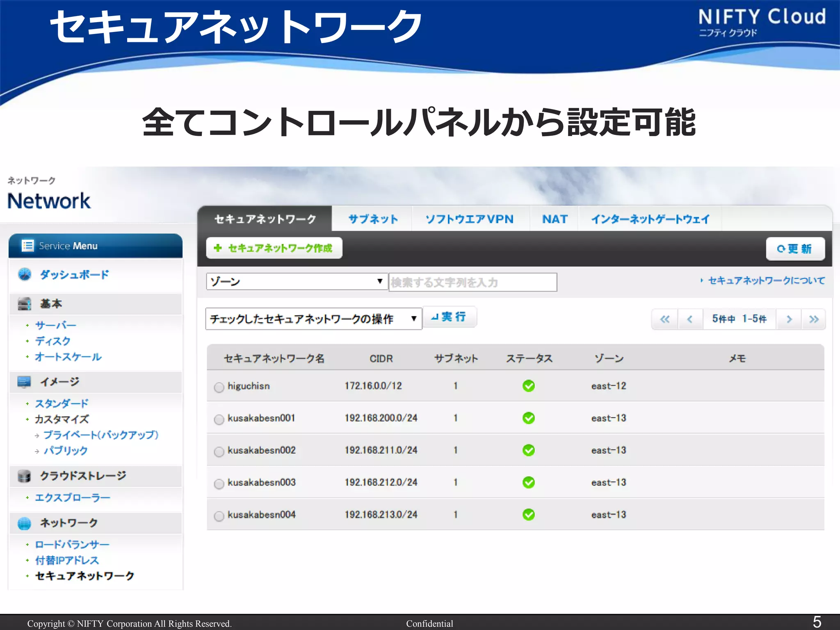The image size is (840, 630).
Task: Open サーバー in sidebar
Action: point(56,325)
